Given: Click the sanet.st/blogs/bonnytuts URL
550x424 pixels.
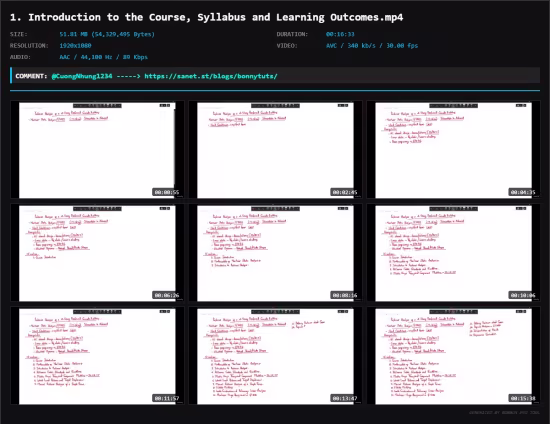Looking at the screenshot, I should (211, 76).
